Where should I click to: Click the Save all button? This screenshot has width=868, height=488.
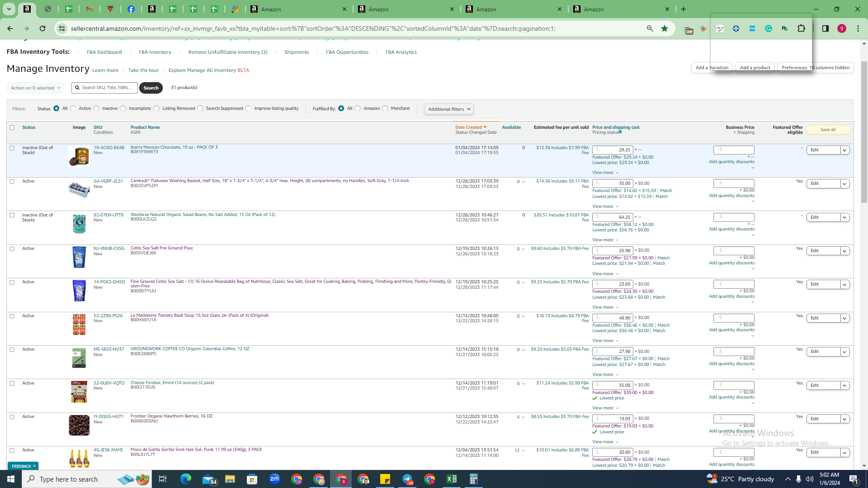(828, 130)
